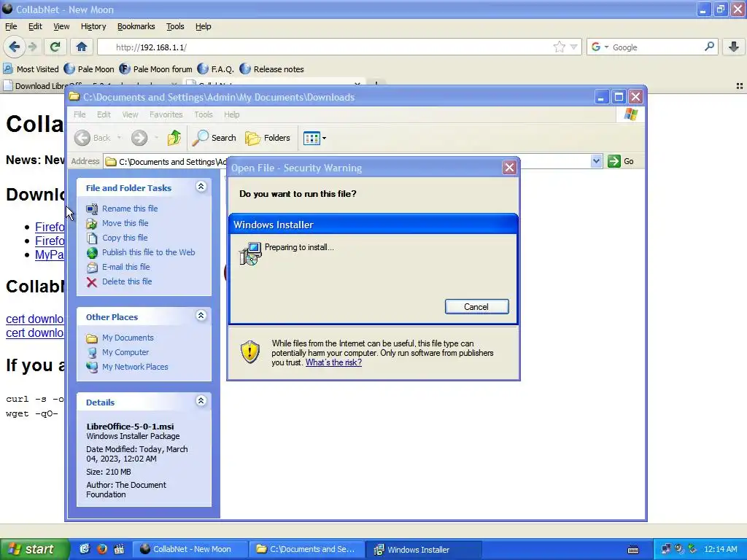
Task: Open the browser Edit menu
Action: 35,26
